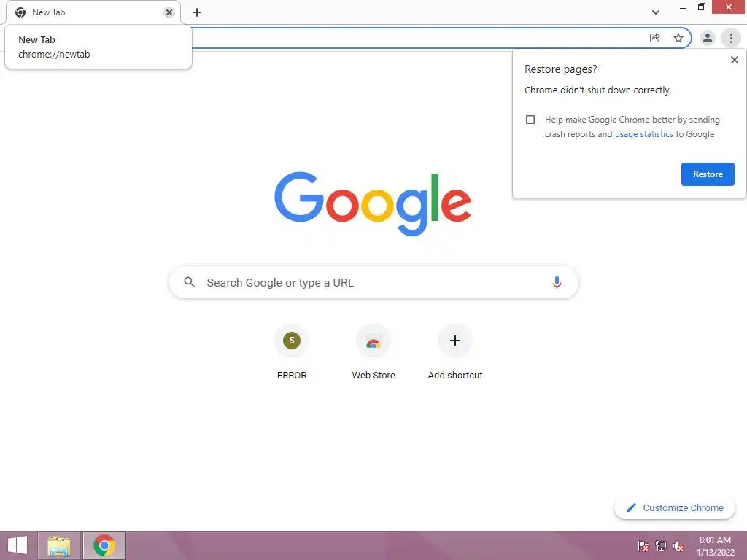Click the Add shortcut plus tile

pyautogui.click(x=455, y=341)
